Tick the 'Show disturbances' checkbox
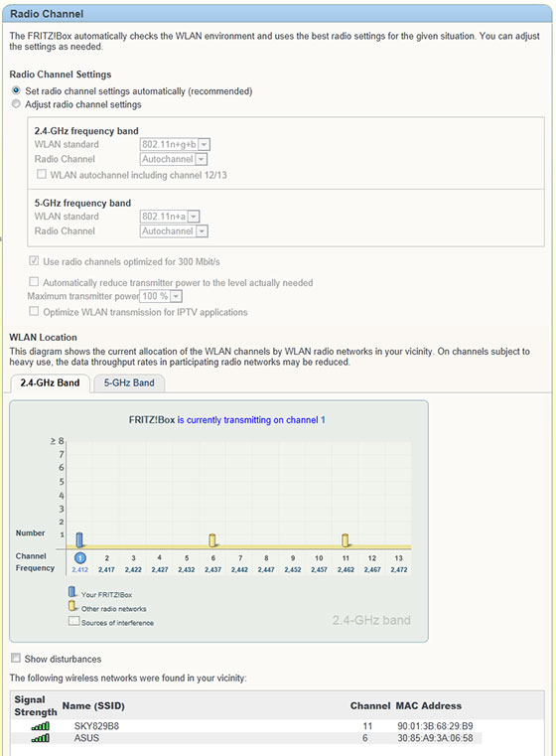 coord(16,658)
